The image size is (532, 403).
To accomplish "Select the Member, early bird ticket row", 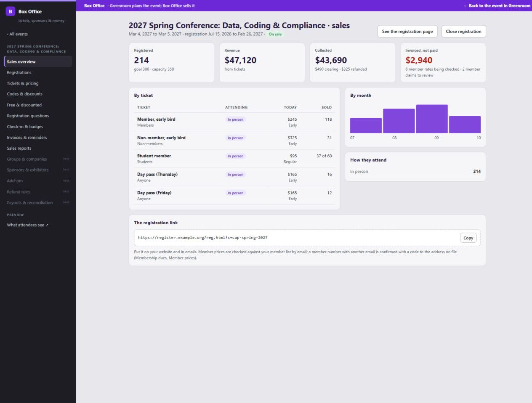I will coord(234,122).
